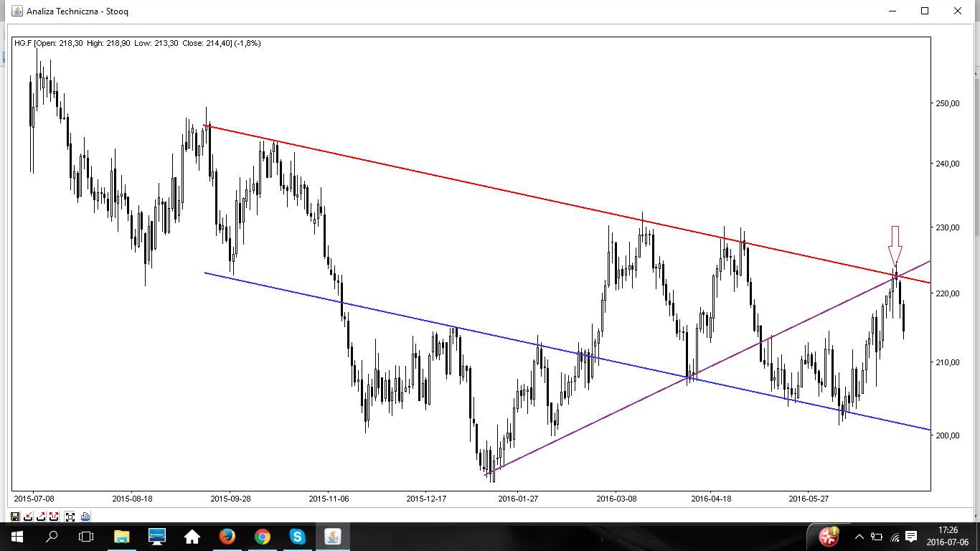The image size is (980, 551).
Task: Click the 200,00 price axis label
Action: [946, 435]
